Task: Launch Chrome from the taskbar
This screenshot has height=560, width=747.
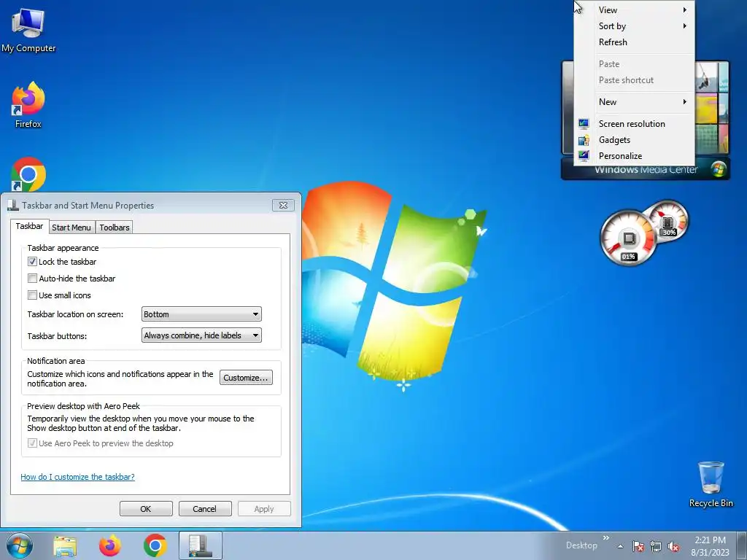Action: (x=155, y=545)
